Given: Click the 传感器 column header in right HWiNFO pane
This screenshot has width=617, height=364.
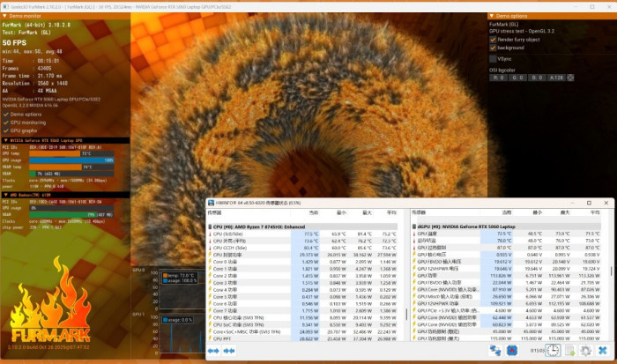Looking at the screenshot, I should click(419, 212).
